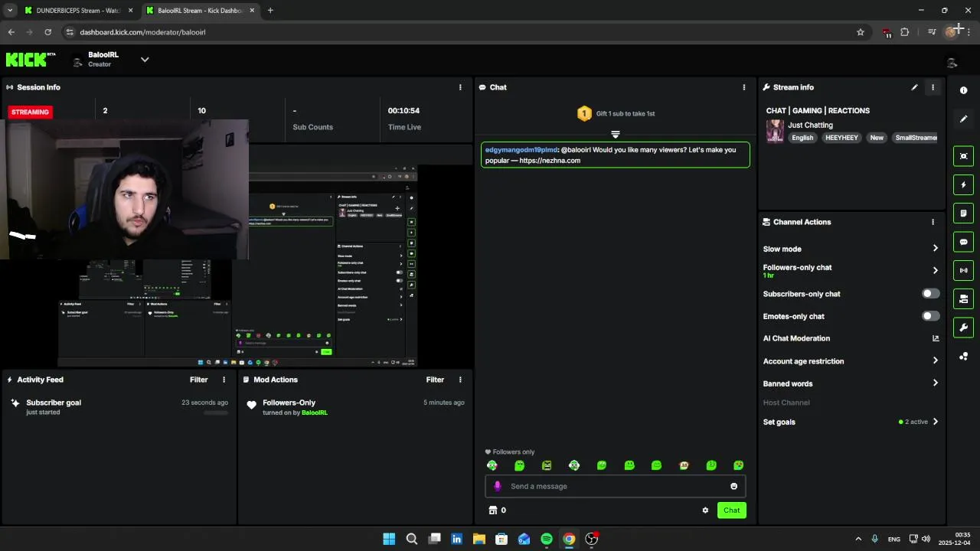Open File Explorer from taskbar
The height and width of the screenshot is (551, 980).
pos(479,539)
